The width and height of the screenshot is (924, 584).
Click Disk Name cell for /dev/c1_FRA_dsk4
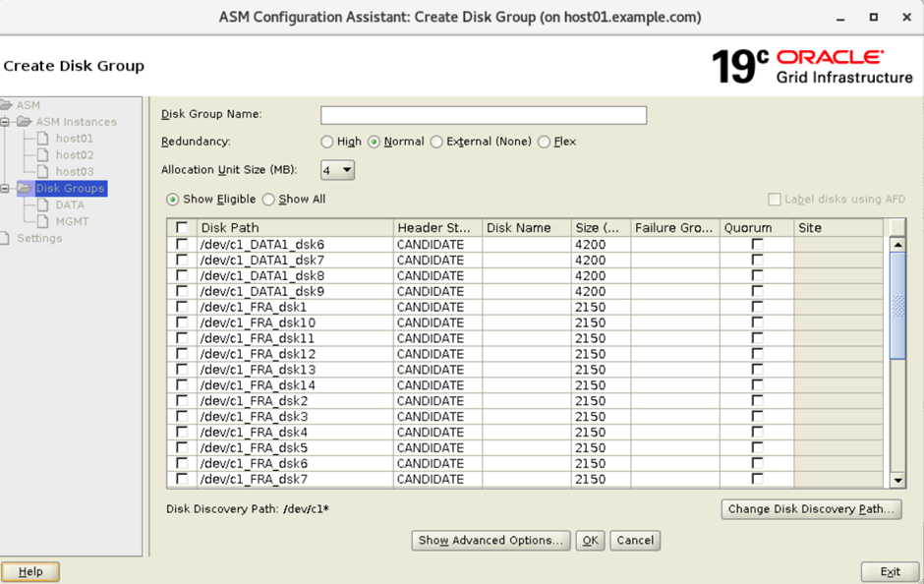click(x=527, y=432)
